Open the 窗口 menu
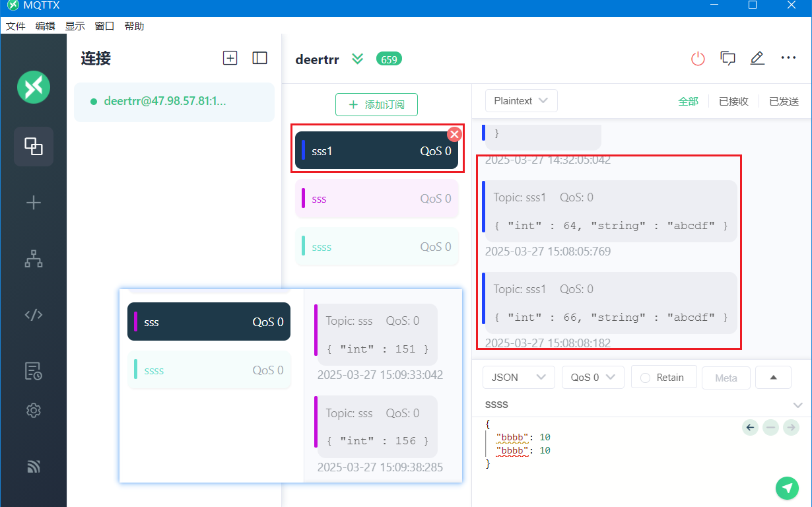Screen dimensions: 812x507 [104, 26]
